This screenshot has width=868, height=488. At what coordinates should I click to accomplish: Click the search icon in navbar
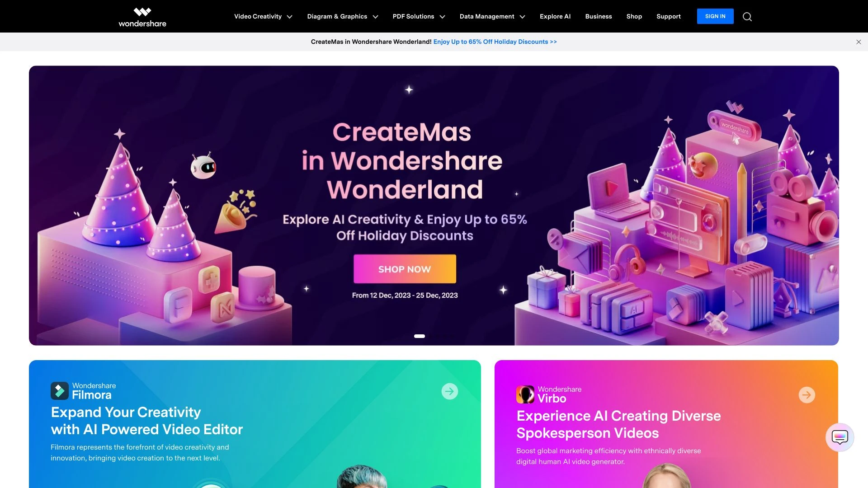[747, 16]
